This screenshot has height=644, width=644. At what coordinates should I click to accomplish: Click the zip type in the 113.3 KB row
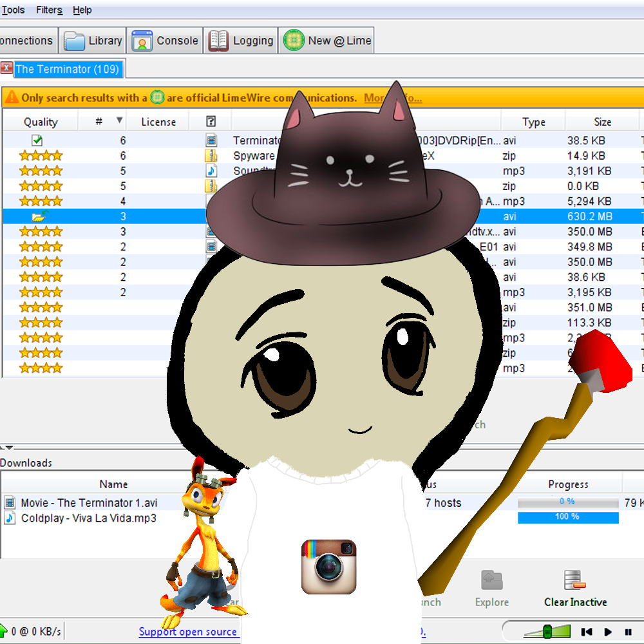(x=509, y=323)
